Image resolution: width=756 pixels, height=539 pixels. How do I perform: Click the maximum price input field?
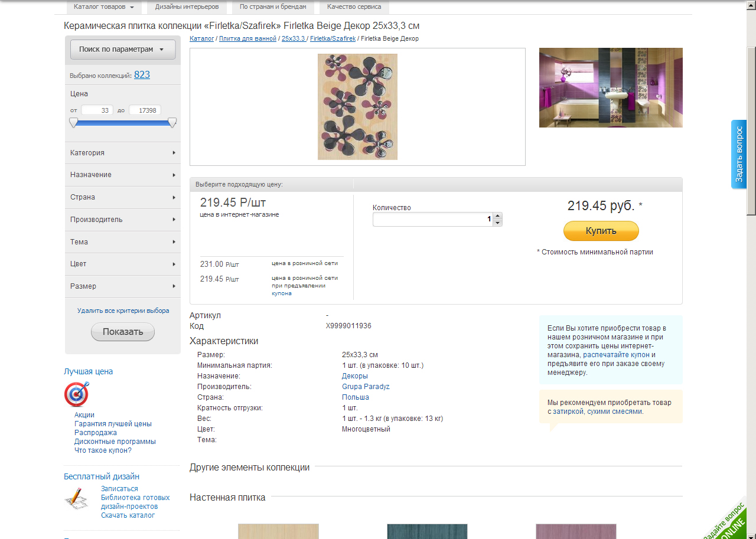pos(145,110)
